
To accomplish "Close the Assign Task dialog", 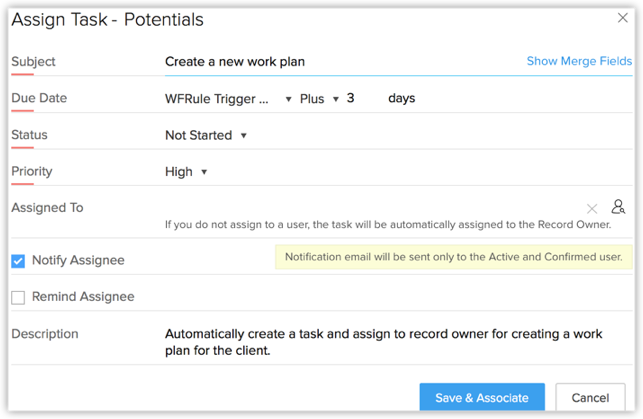I will tap(622, 18).
